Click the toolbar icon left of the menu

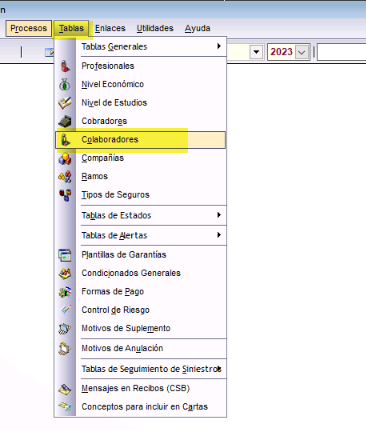[x=49, y=52]
